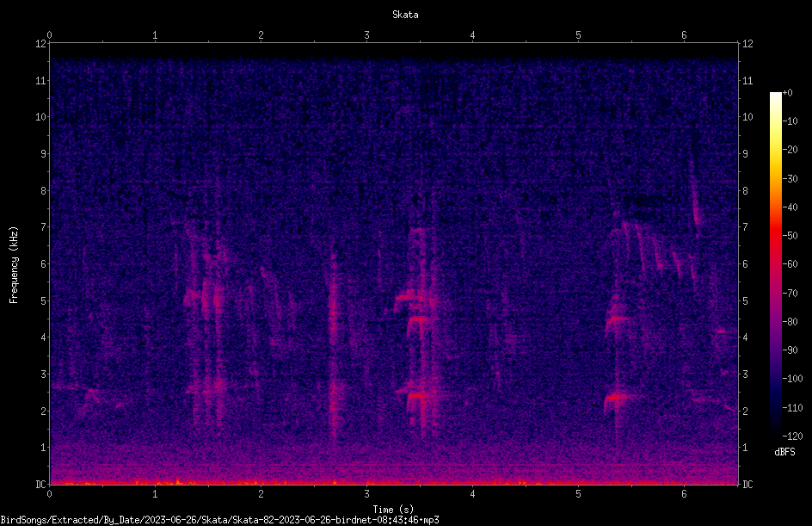Click "3" on the left frequency axis
Image resolution: width=812 pixels, height=526 pixels.
click(x=43, y=374)
